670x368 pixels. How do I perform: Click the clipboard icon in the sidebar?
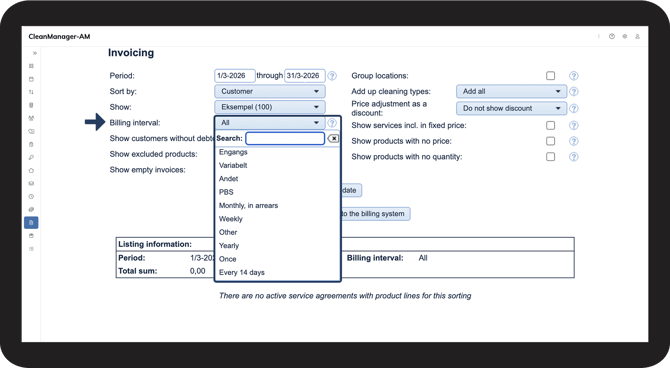point(31,144)
